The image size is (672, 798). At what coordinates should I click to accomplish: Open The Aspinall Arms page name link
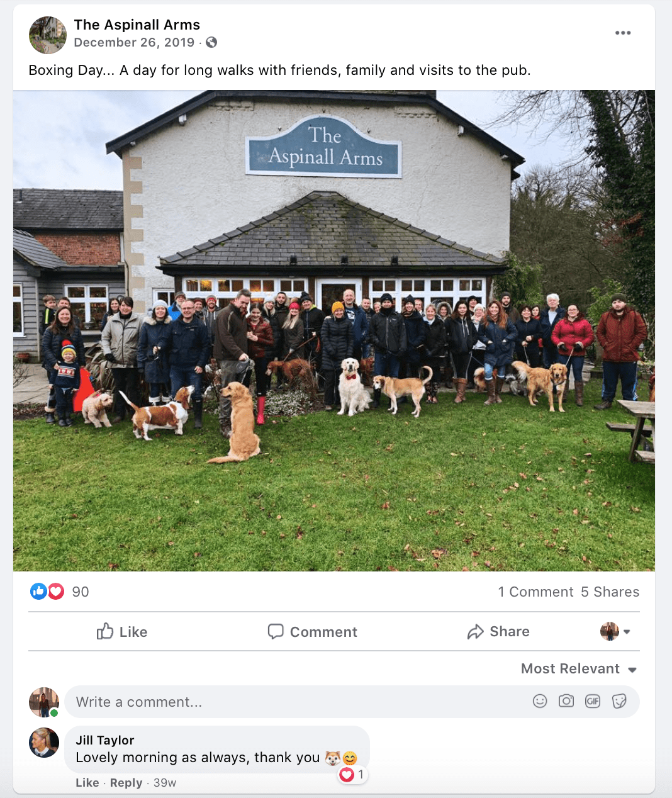point(137,25)
